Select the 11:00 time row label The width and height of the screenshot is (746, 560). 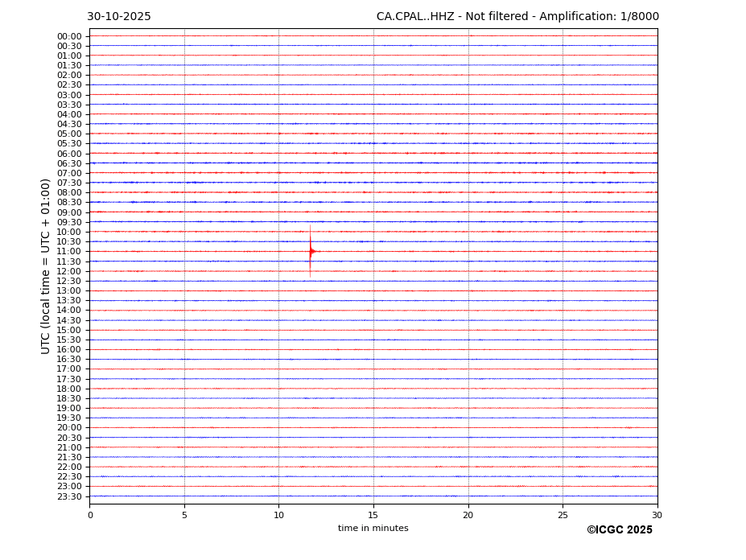(x=69, y=252)
